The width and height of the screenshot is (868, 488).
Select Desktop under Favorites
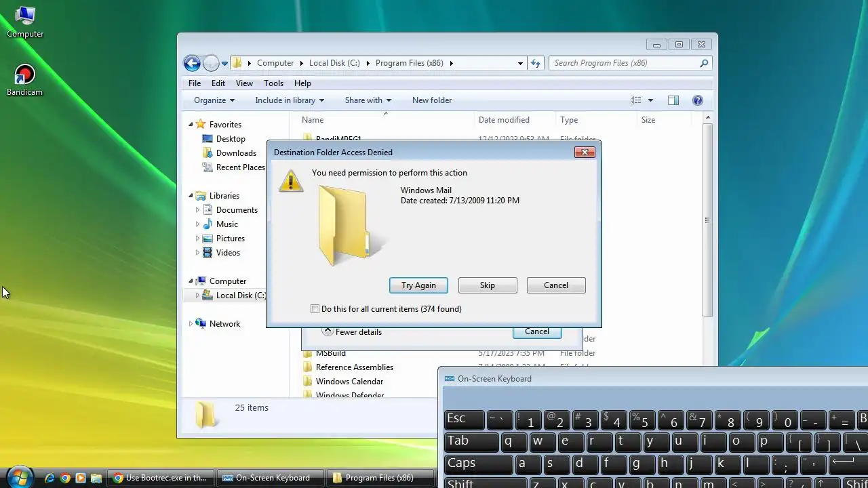coord(231,139)
